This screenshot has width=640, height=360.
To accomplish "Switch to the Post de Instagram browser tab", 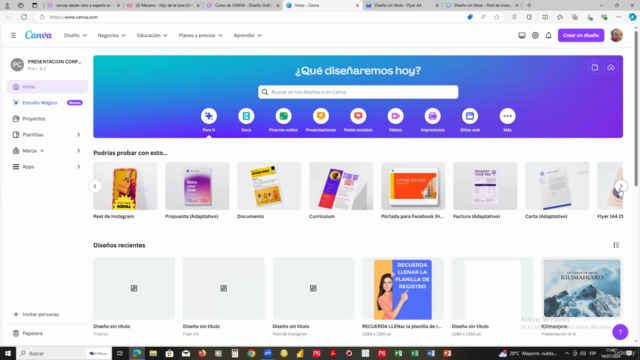I will 482,5.
